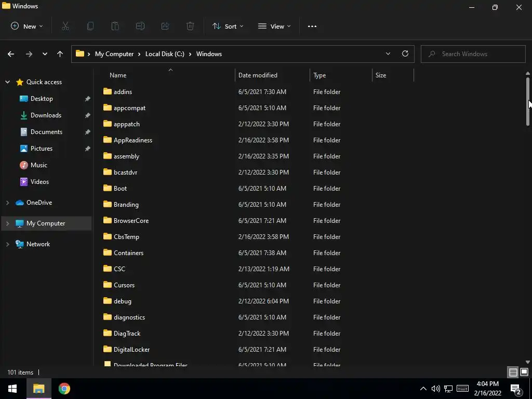This screenshot has width=532, height=399.
Task: Open the Sort options dropdown
Action: point(228,26)
